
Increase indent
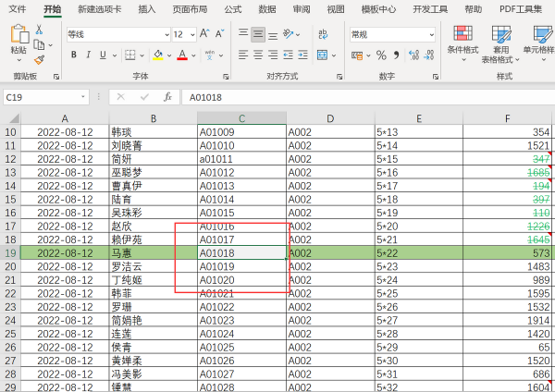303,55
